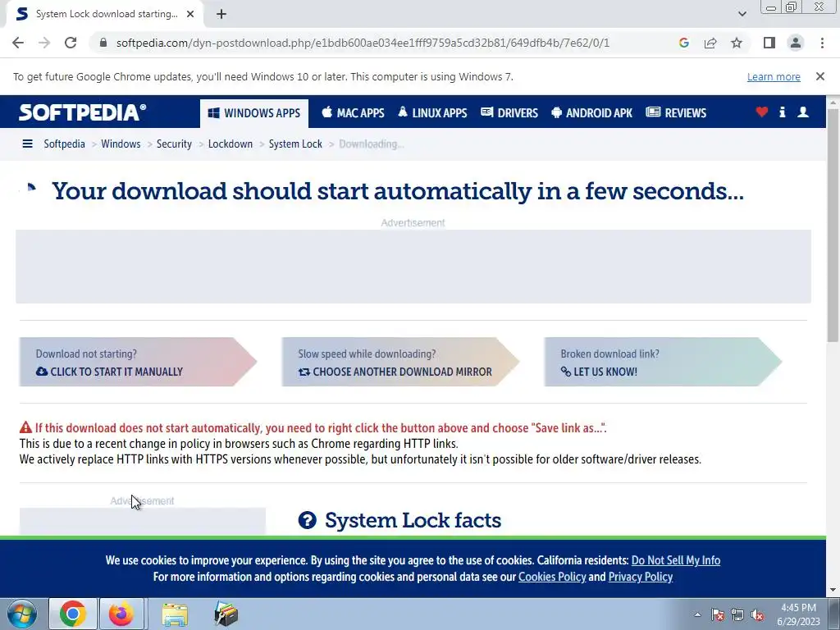This screenshot has width=840, height=630.
Task: Open the Mac Apps section
Action: 353,113
